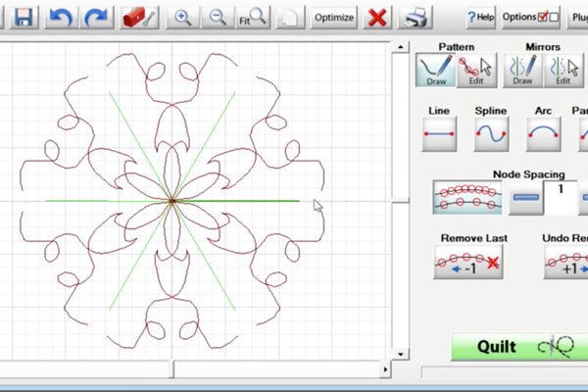This screenshot has width=588, height=392.
Task: Choose the Line drawing tool
Action: point(439,134)
